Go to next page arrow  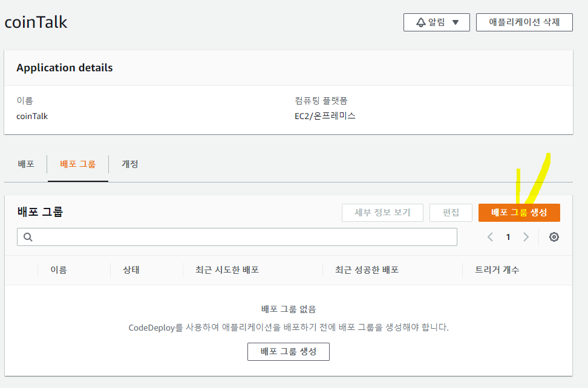pyautogui.click(x=526, y=237)
